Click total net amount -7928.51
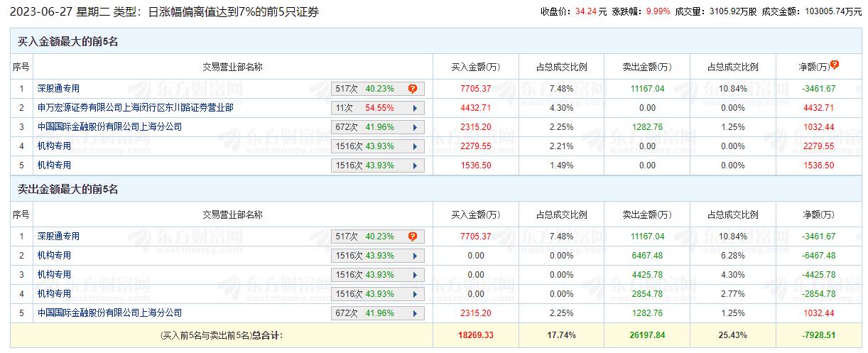868x353 pixels. (817, 335)
